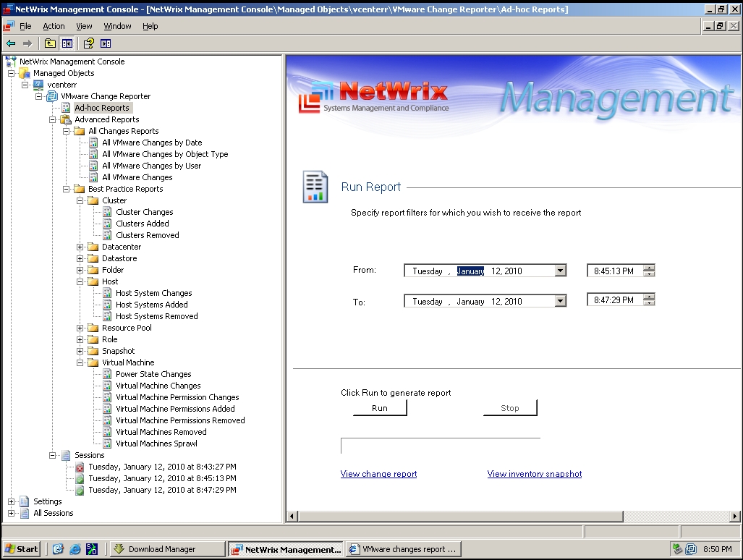Click the Forward arrow toolbar icon

(x=27, y=43)
